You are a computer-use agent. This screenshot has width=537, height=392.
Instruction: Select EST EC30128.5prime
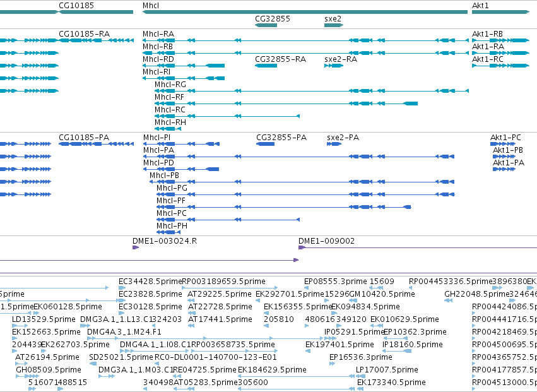121,313
